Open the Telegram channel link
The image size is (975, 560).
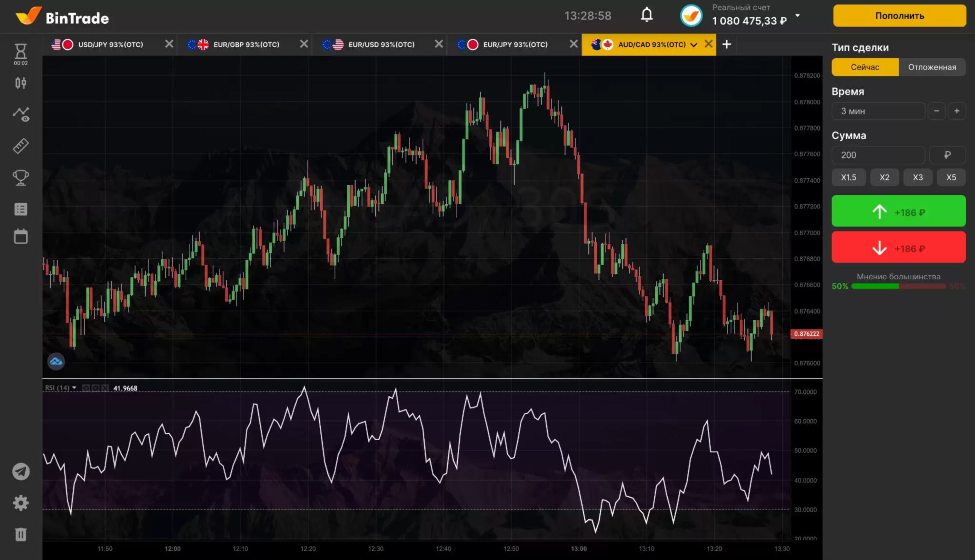tap(20, 471)
